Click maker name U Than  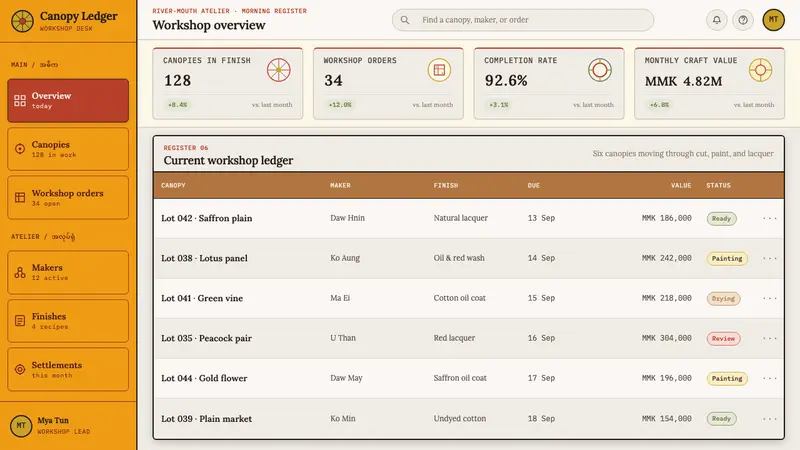pos(343,338)
